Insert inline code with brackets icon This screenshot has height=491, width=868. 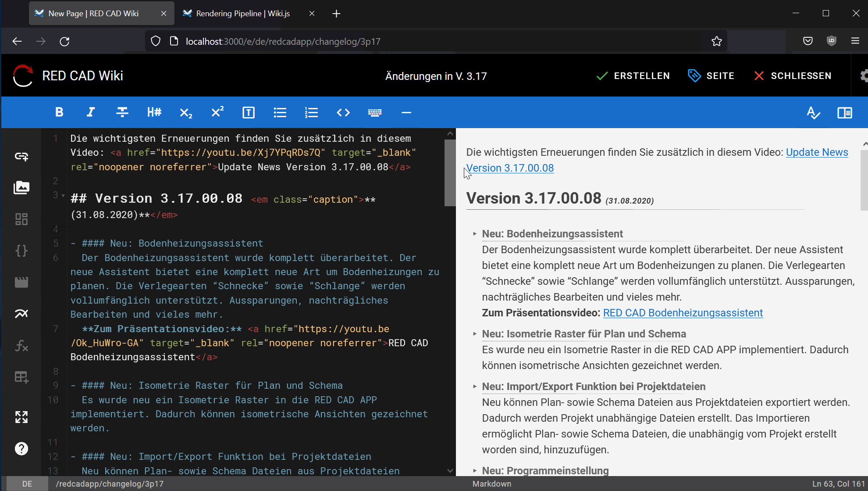343,112
